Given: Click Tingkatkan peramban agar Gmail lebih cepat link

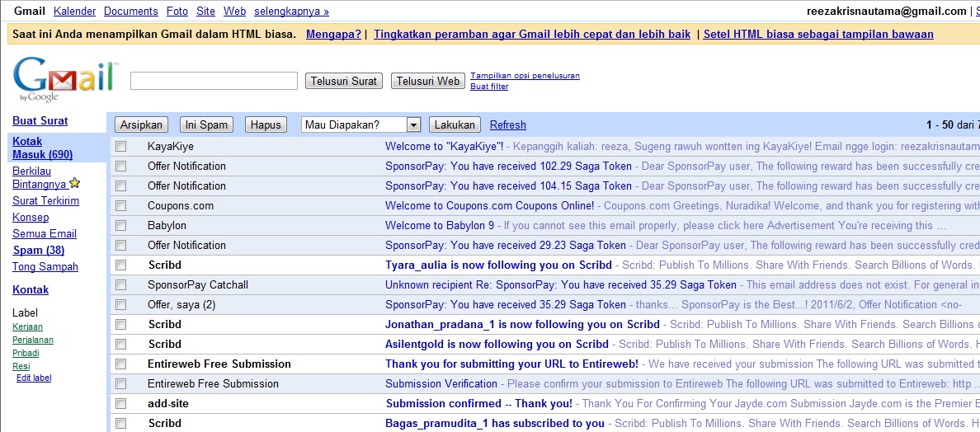Looking at the screenshot, I should [x=532, y=35].
